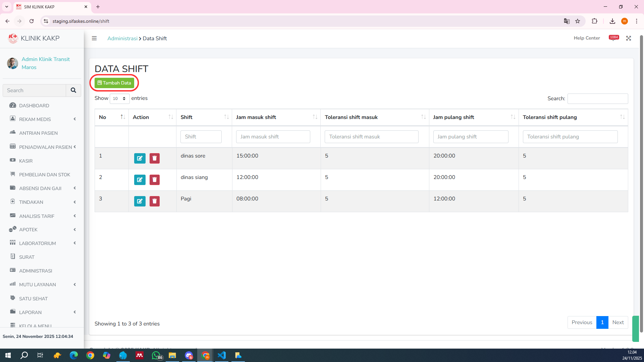Click edit icon for Pagi shift
This screenshot has width=644, height=362.
tap(140, 201)
